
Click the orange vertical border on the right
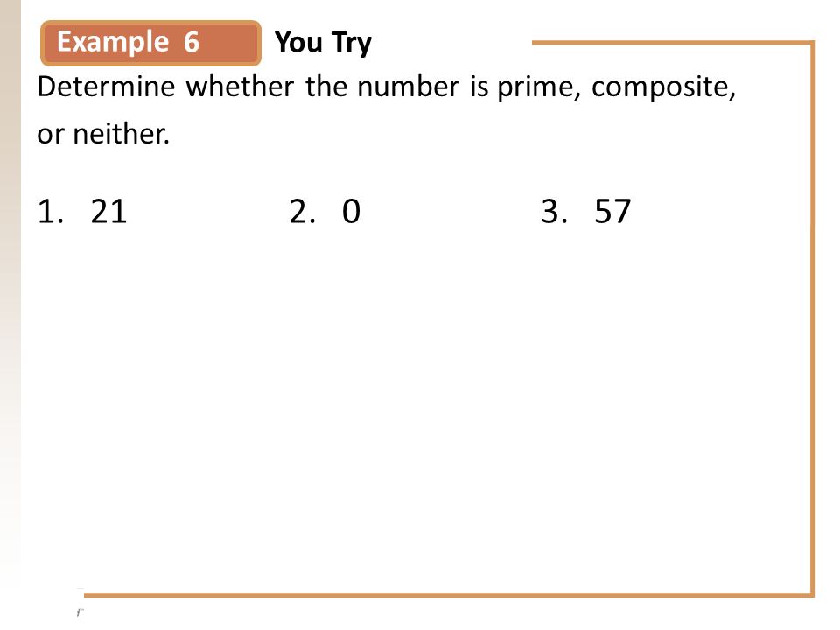(812, 318)
